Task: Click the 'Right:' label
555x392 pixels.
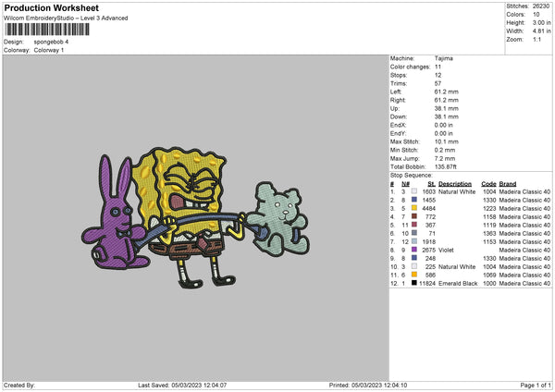Action: click(x=398, y=100)
